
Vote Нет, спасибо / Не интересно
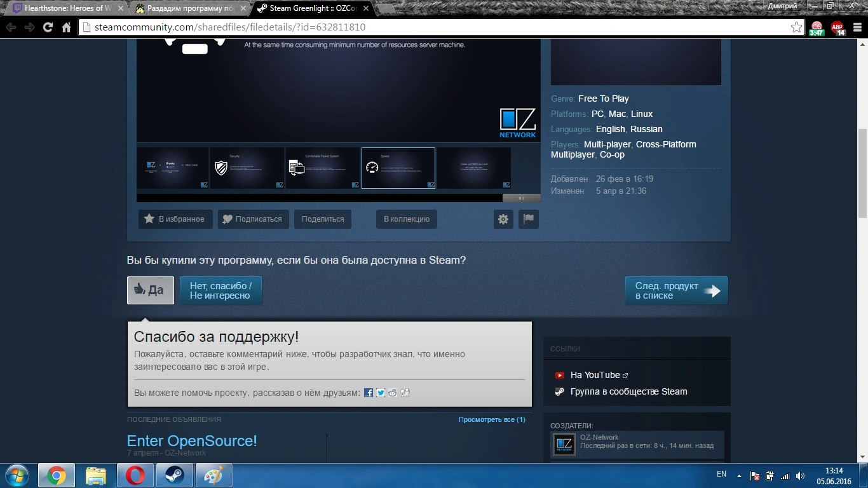tap(221, 290)
